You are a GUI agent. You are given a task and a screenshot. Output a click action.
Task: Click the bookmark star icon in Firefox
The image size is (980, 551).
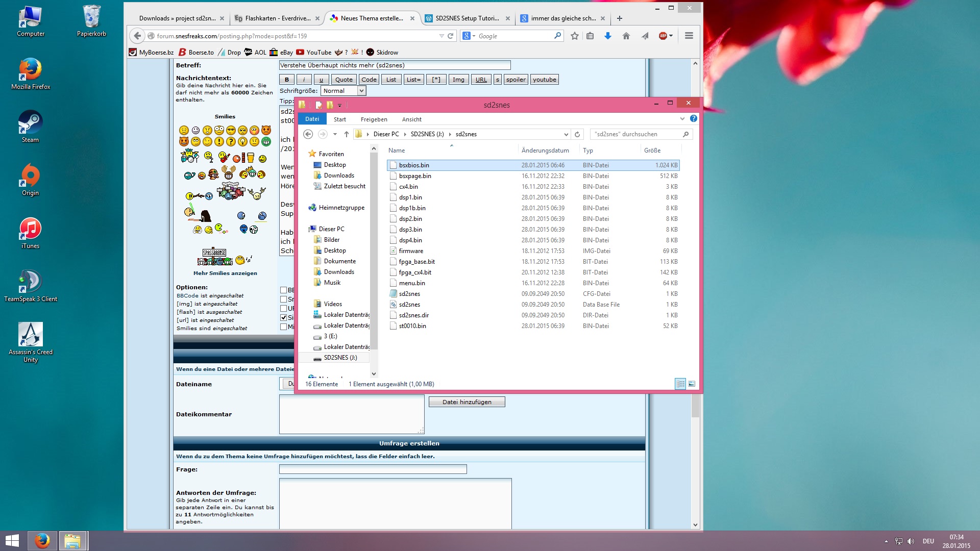coord(574,36)
